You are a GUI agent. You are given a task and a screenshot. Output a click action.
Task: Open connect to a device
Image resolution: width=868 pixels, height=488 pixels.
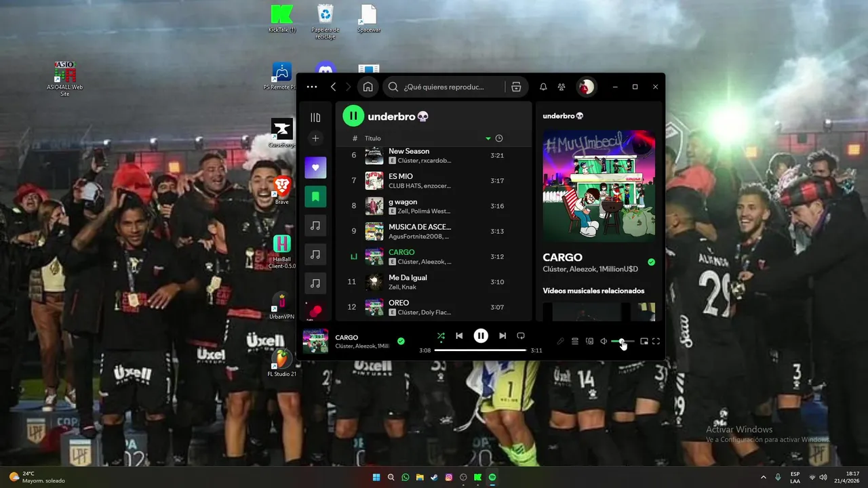tap(589, 342)
